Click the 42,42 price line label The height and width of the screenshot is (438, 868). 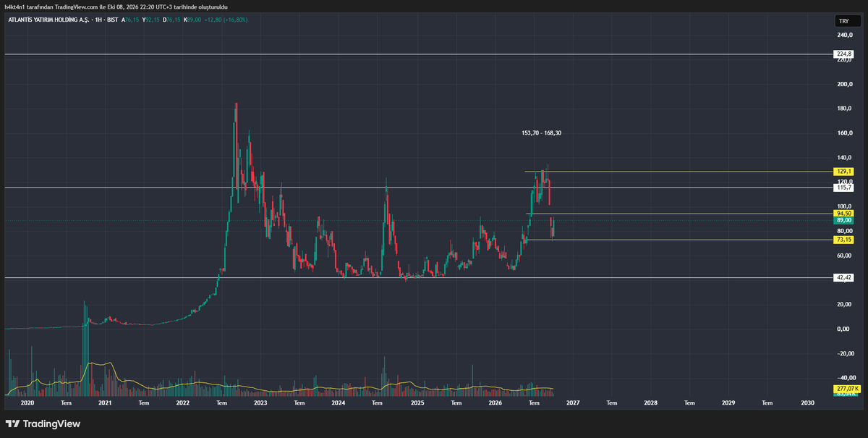844,277
